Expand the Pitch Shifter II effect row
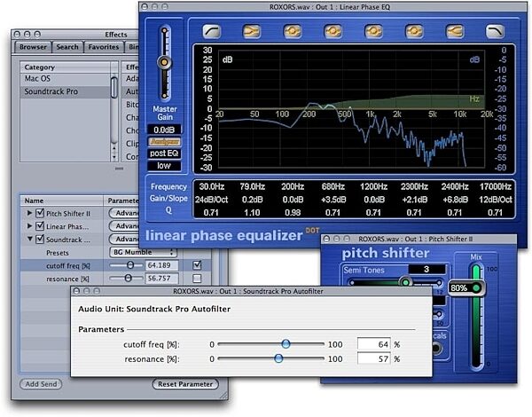The height and width of the screenshot is (417, 532). (x=30, y=213)
